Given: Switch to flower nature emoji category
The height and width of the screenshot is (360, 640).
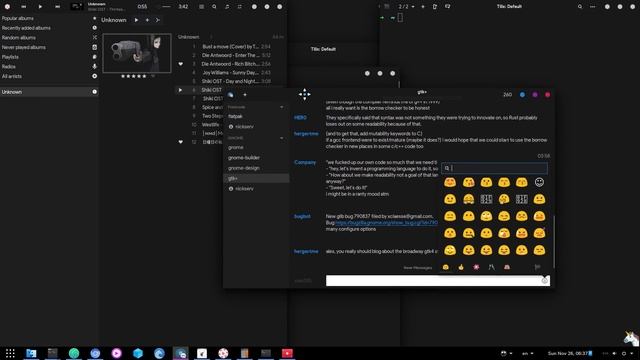Looking at the screenshot, I should click(x=476, y=267).
